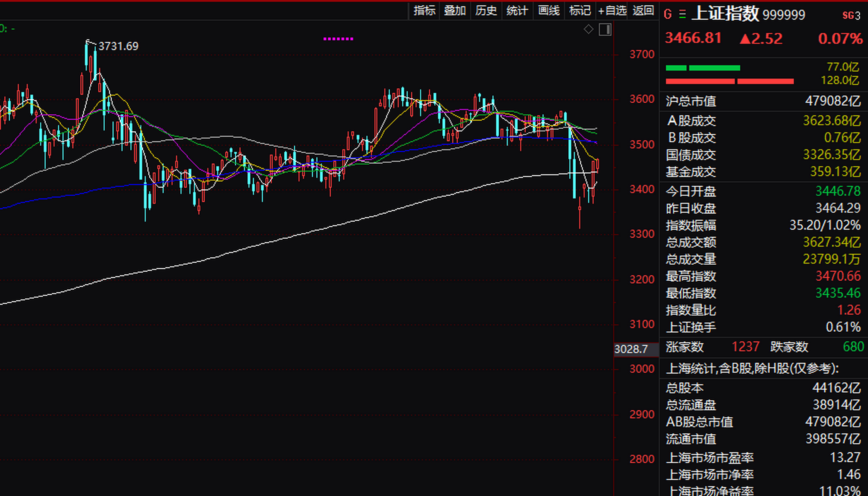The height and width of the screenshot is (496, 868).
Task: Click the 最高指数 value 3470.66
Action: tap(838, 276)
